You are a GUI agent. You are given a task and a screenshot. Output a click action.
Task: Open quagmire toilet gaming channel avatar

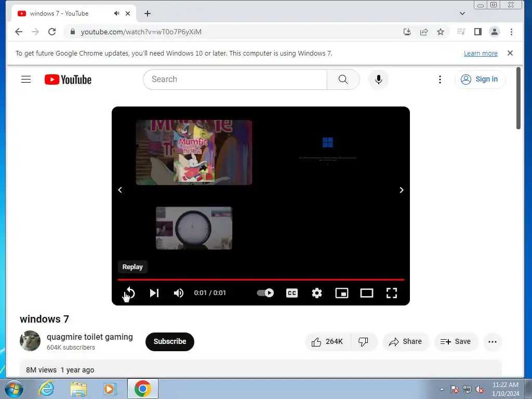30,341
